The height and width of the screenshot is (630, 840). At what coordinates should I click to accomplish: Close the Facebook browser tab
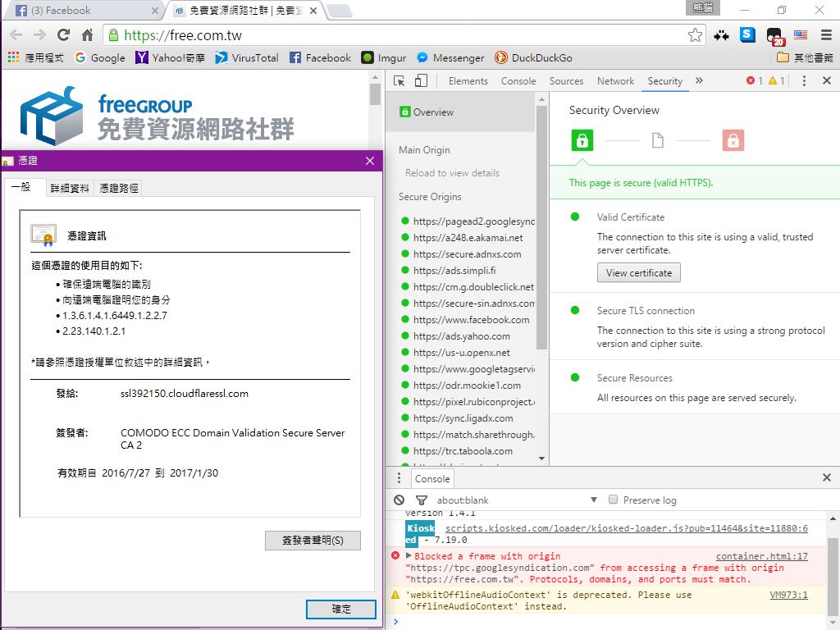click(x=155, y=10)
